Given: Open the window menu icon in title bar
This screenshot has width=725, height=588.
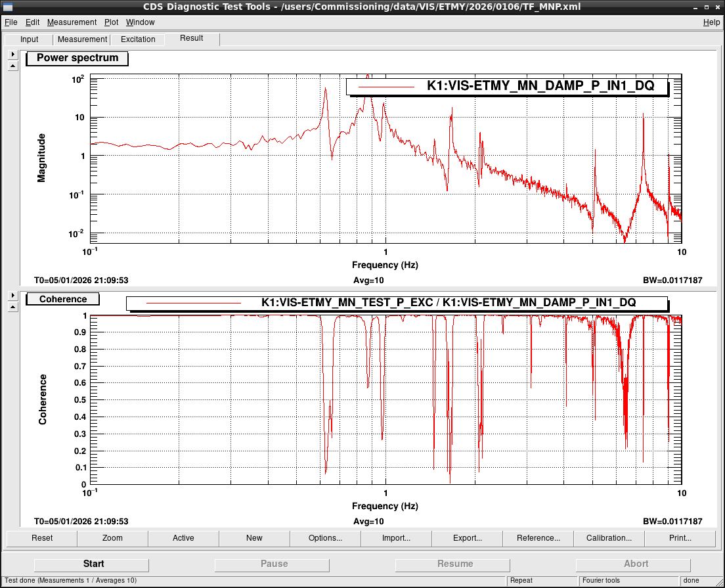Looking at the screenshot, I should 8,7.
